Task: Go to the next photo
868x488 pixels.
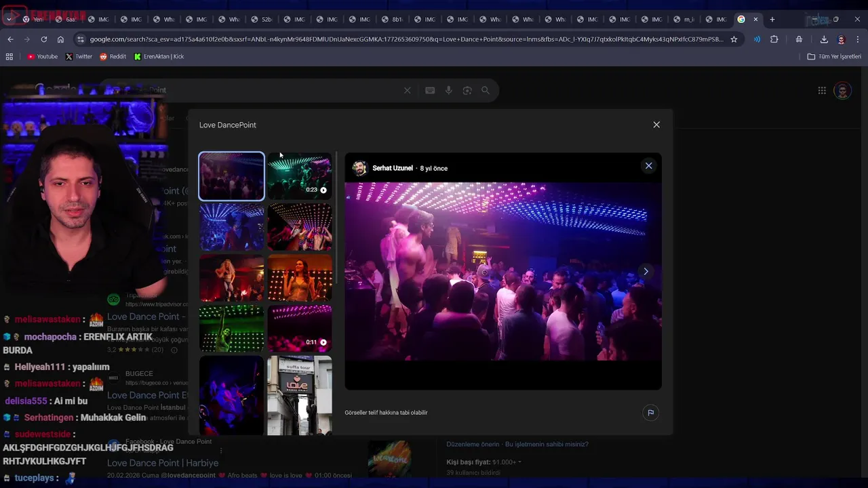Action: coord(646,271)
